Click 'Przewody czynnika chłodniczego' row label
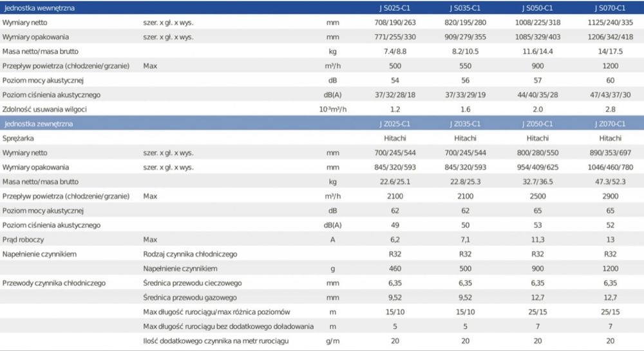Viewport: 644px width, 351px height. click(54, 283)
